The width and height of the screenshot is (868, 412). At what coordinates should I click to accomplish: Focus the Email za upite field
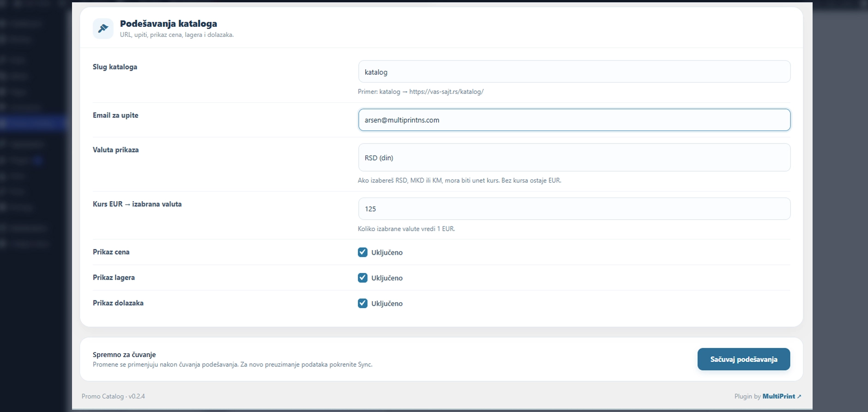[574, 120]
